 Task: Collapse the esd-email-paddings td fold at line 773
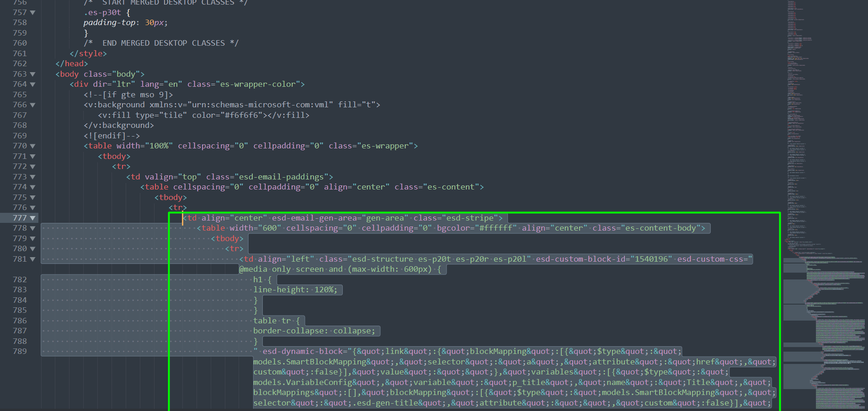pyautogui.click(x=32, y=176)
